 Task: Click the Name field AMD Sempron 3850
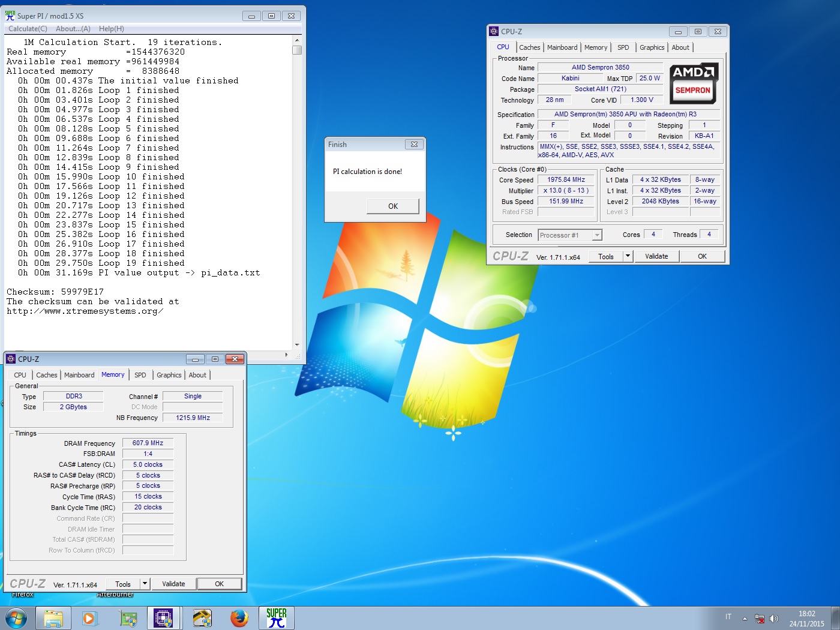tap(600, 67)
